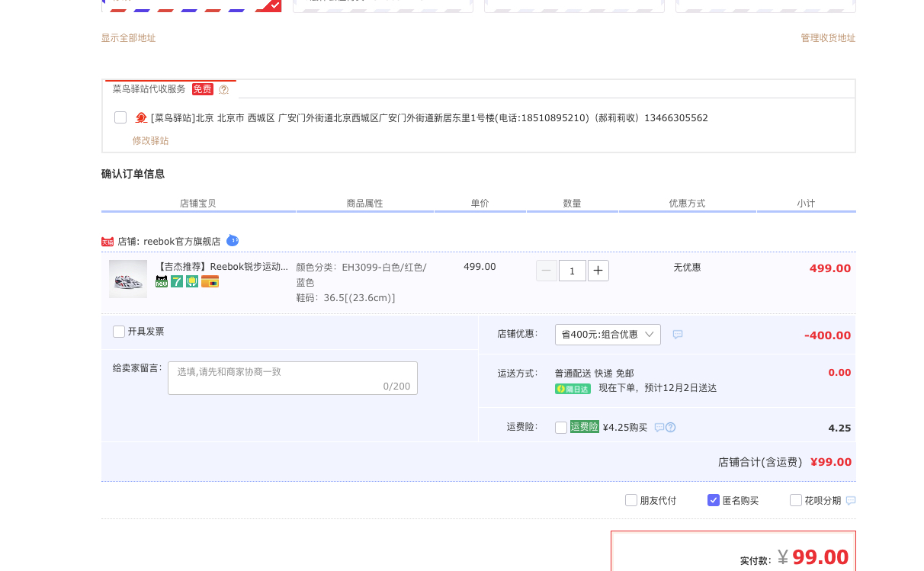Click 现在下单，预计12月2日送达 delivery text
924x571 pixels.
point(657,388)
